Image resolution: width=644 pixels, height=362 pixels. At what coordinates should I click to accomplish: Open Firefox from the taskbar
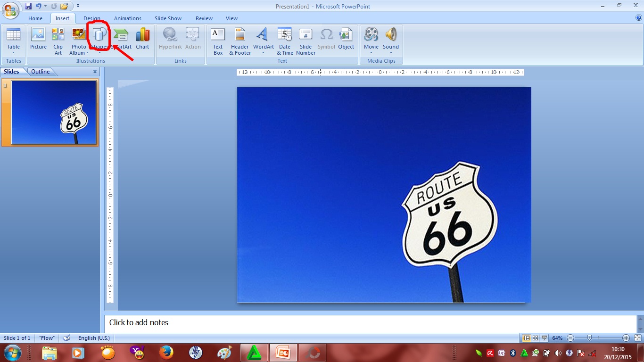pos(166,353)
